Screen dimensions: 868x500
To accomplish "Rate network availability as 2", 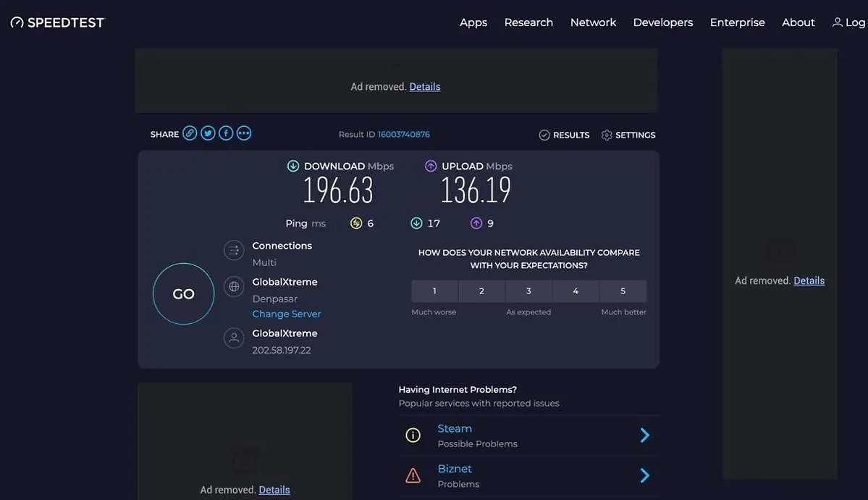I will coord(481,291).
